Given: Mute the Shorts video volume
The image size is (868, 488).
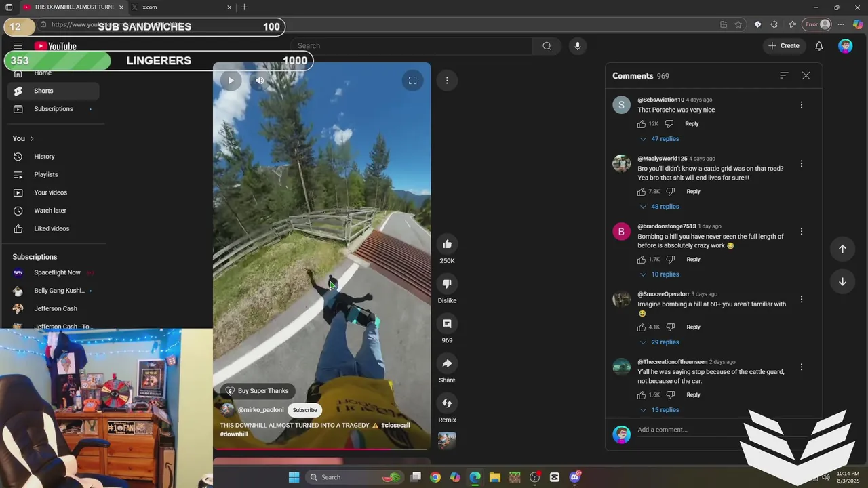Looking at the screenshot, I should 260,81.
